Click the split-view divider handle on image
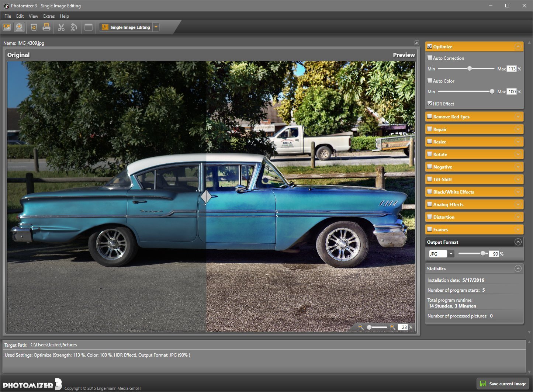The height and width of the screenshot is (392, 533). pyautogui.click(x=206, y=197)
